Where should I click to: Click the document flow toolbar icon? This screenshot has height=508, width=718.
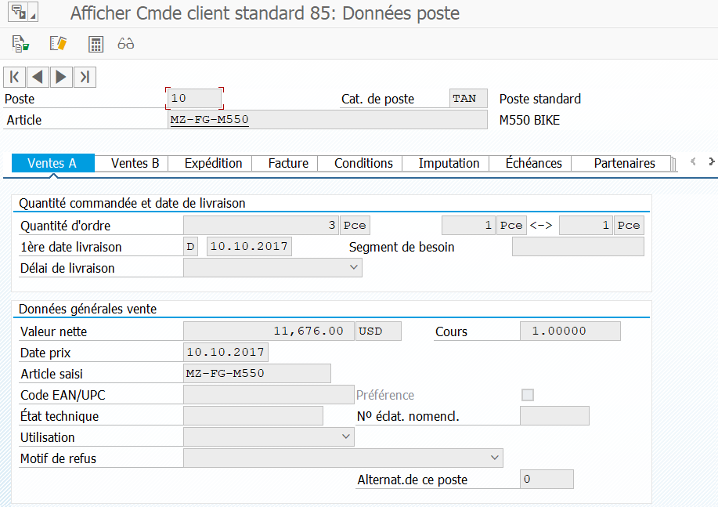pos(20,44)
